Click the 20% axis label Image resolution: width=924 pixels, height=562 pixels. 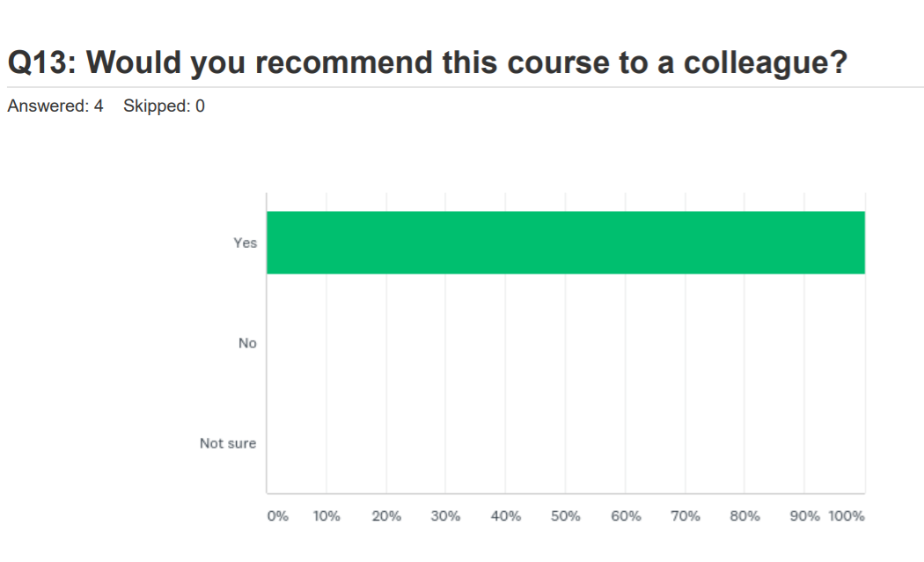386,516
